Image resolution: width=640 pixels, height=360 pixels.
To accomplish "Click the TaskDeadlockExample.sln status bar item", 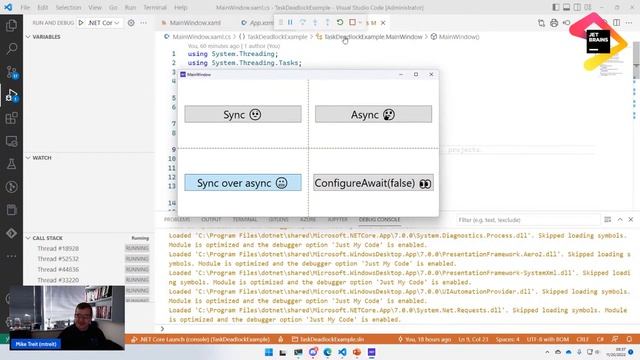I will (328, 339).
